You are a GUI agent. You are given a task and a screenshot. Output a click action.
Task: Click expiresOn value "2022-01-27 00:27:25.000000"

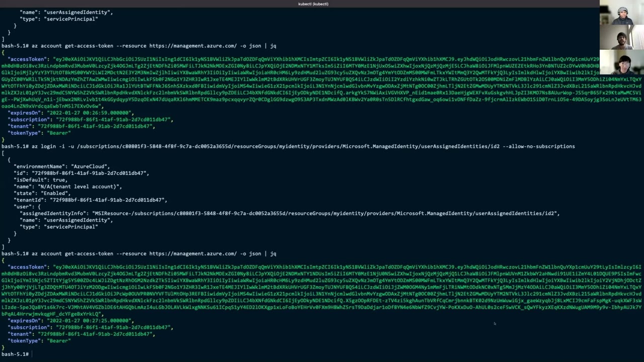[89, 321]
